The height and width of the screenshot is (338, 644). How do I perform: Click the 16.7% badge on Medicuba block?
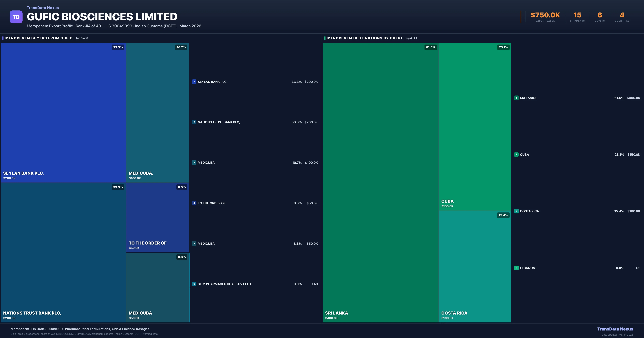tap(181, 47)
